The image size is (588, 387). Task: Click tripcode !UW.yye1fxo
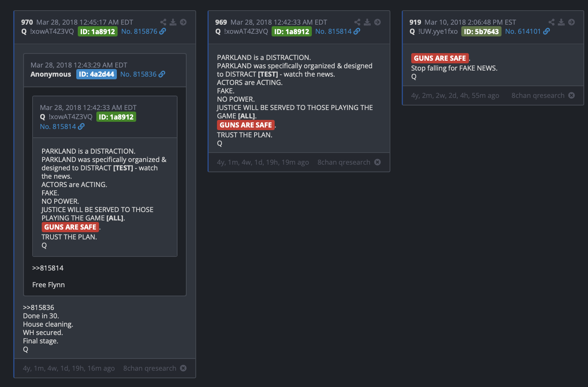[438, 31]
